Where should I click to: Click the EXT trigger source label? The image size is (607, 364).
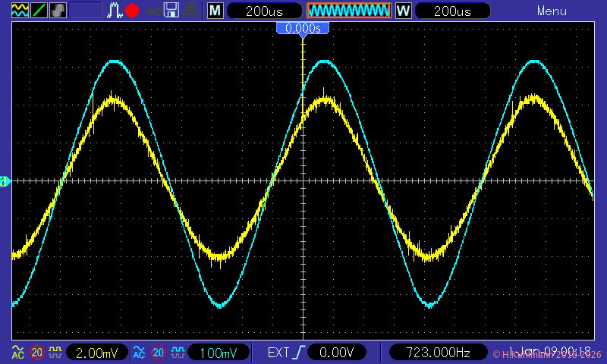coord(278,353)
